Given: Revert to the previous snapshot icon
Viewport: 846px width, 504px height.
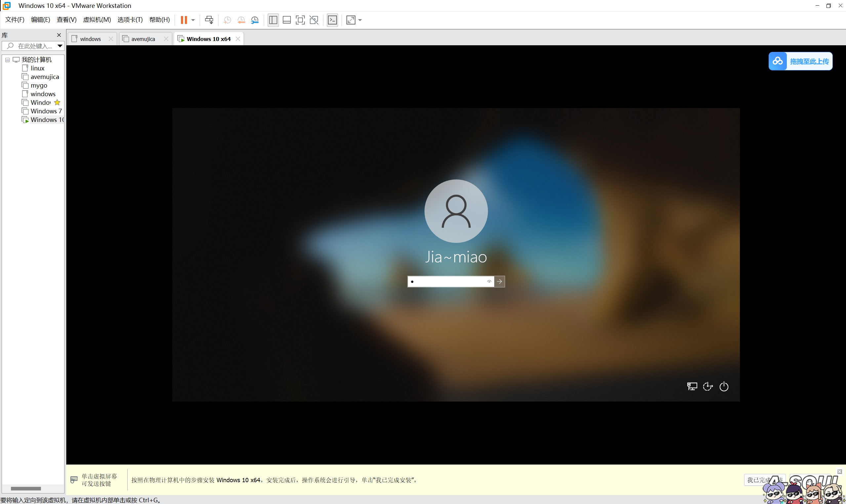Looking at the screenshot, I should (x=241, y=20).
